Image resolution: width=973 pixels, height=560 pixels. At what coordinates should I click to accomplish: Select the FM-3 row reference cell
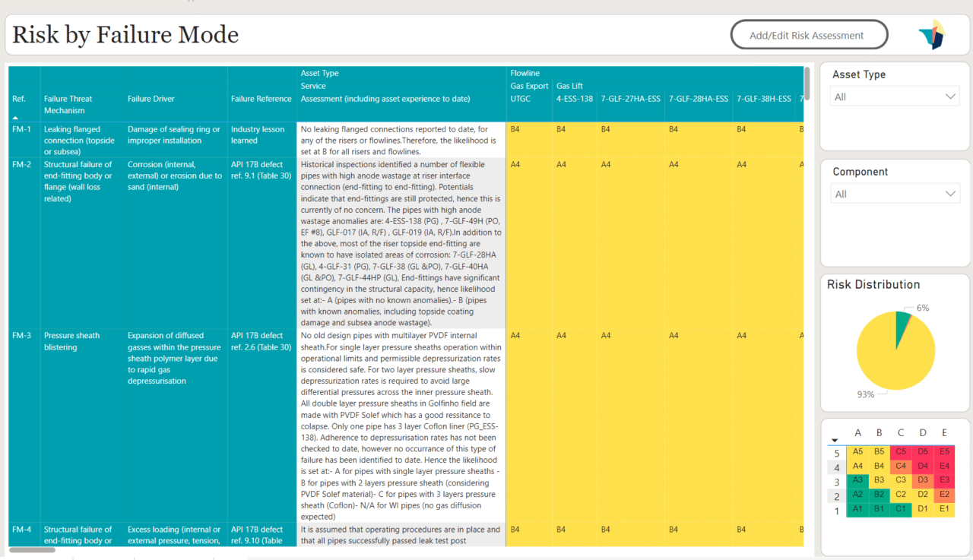pyautogui.click(x=22, y=335)
